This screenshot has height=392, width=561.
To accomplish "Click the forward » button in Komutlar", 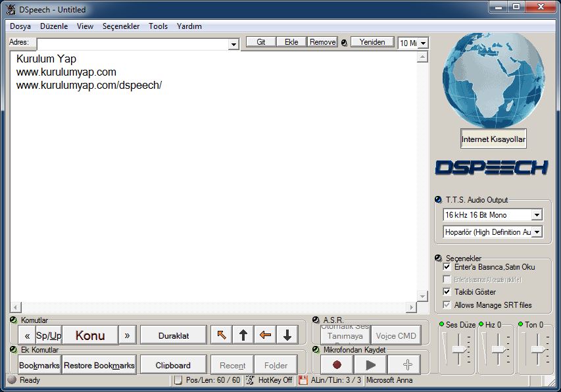I will [127, 335].
